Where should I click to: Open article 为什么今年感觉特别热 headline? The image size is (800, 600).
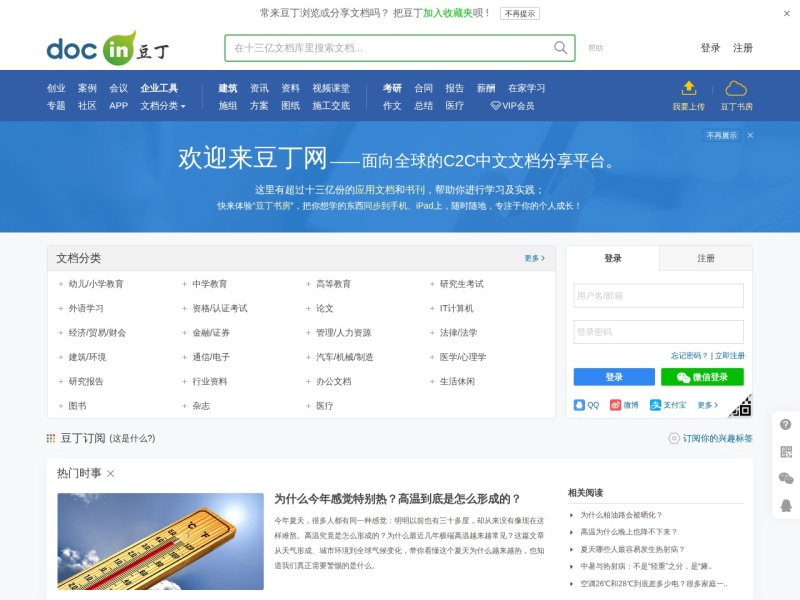tap(397, 498)
